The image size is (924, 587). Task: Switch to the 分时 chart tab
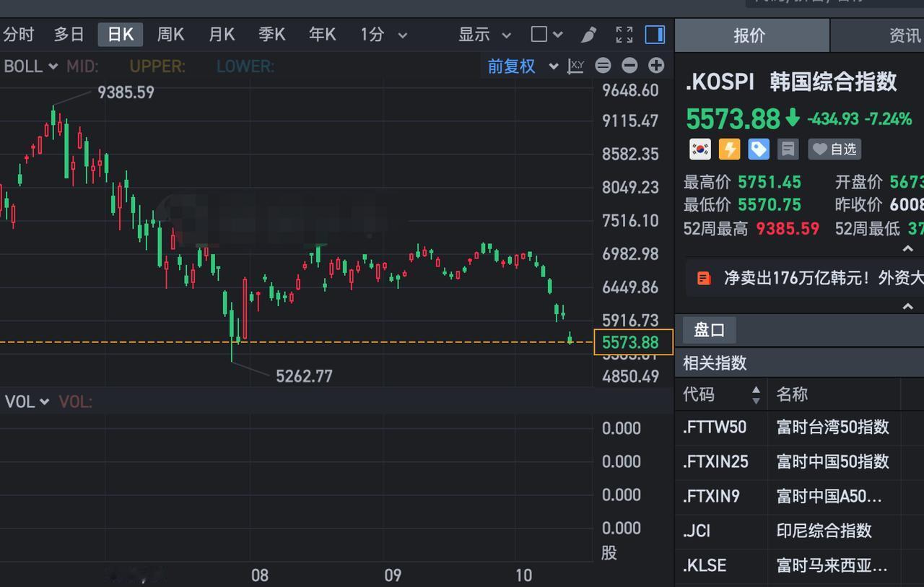click(x=18, y=34)
